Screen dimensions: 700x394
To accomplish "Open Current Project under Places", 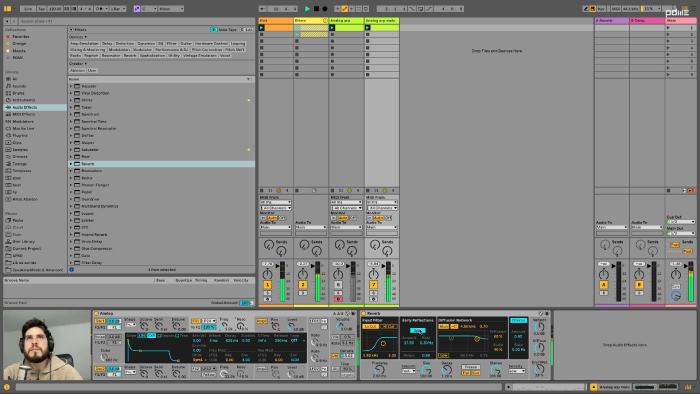I will 27,249.
